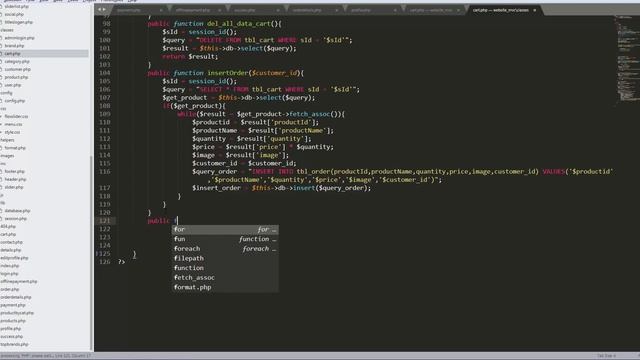Open category.php in the sidebar
The image size is (640, 360).
click(17, 61)
